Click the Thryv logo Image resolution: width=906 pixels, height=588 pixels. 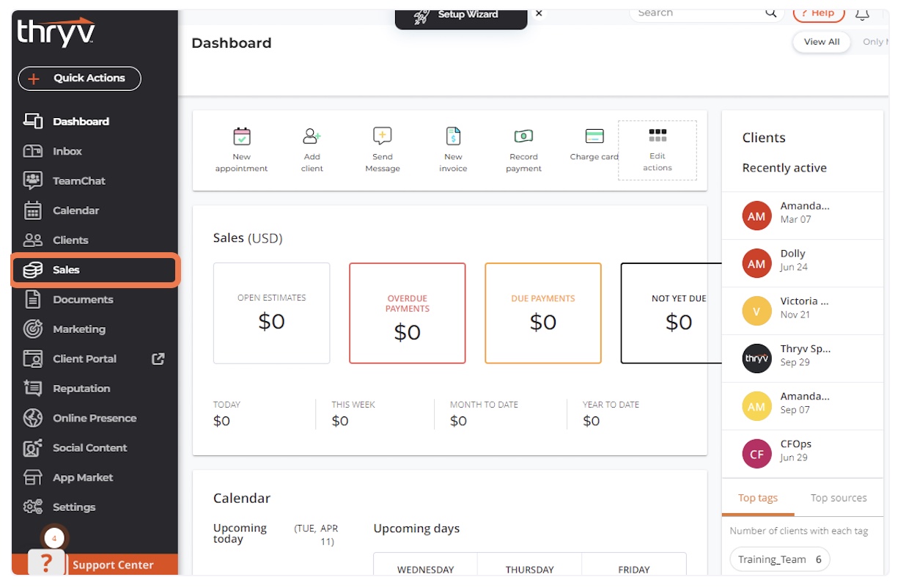56,33
